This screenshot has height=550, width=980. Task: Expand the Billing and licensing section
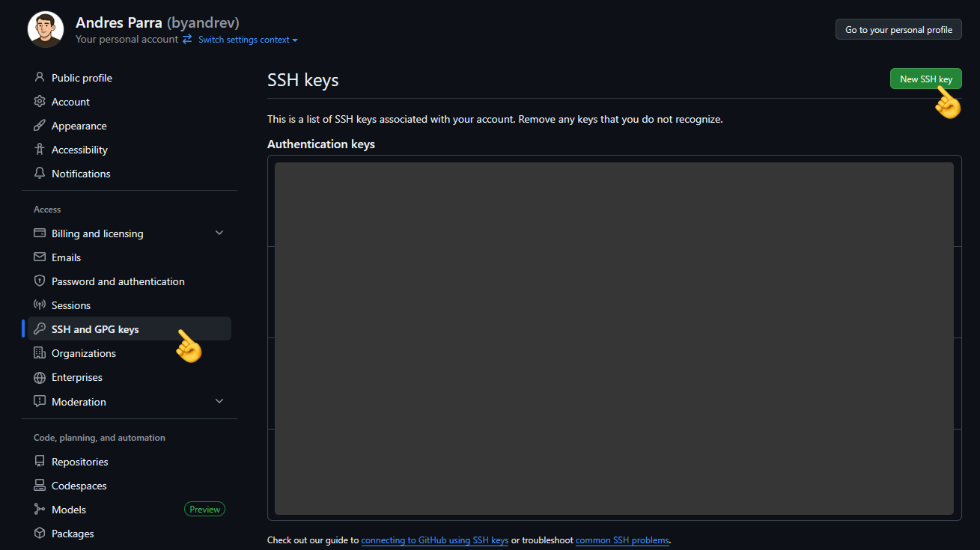(x=219, y=233)
